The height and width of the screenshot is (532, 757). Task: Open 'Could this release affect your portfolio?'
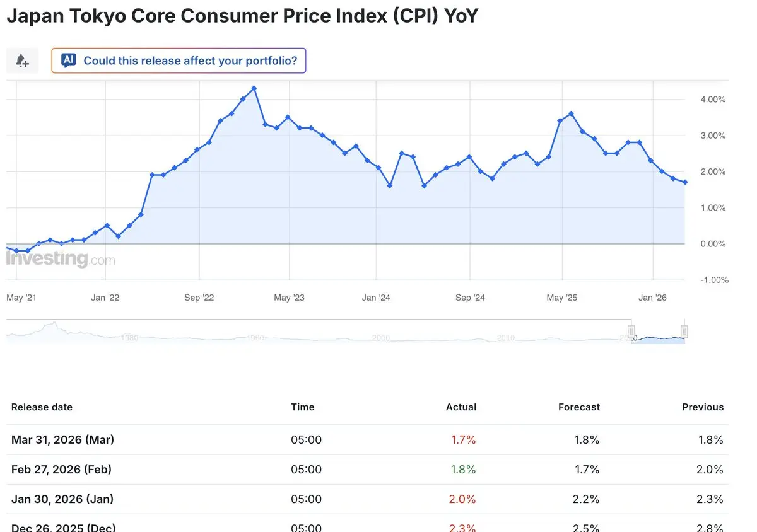[x=190, y=61]
